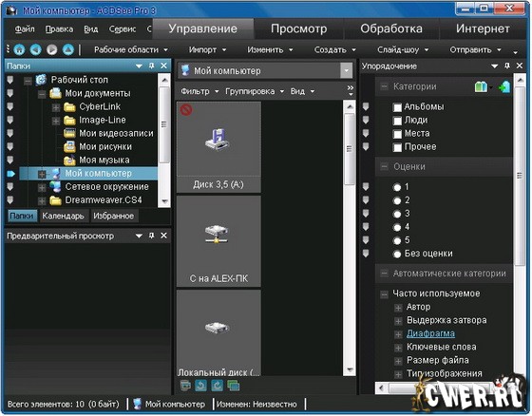Image resolution: width=532 pixels, height=416 pixels.
Task: Select rating 3 radio button
Action: point(397,214)
